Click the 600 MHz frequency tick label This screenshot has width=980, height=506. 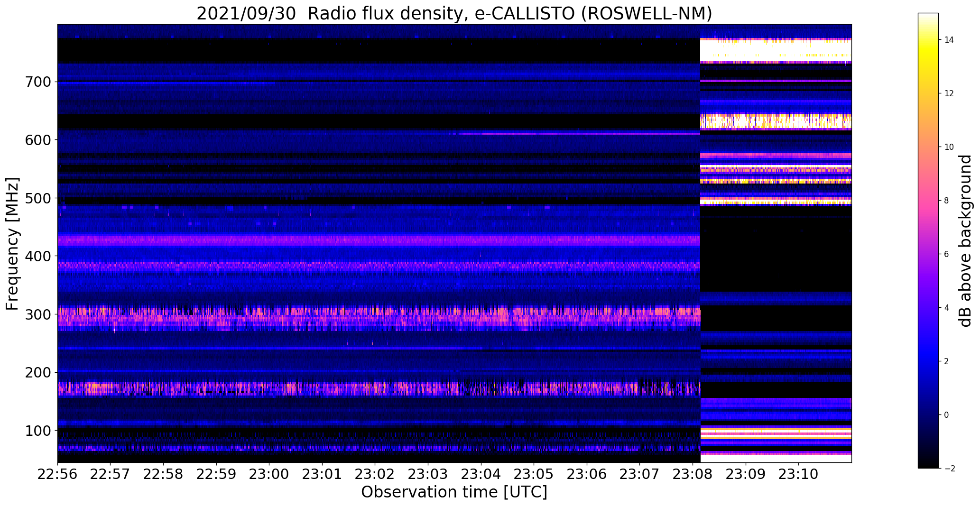(37, 140)
